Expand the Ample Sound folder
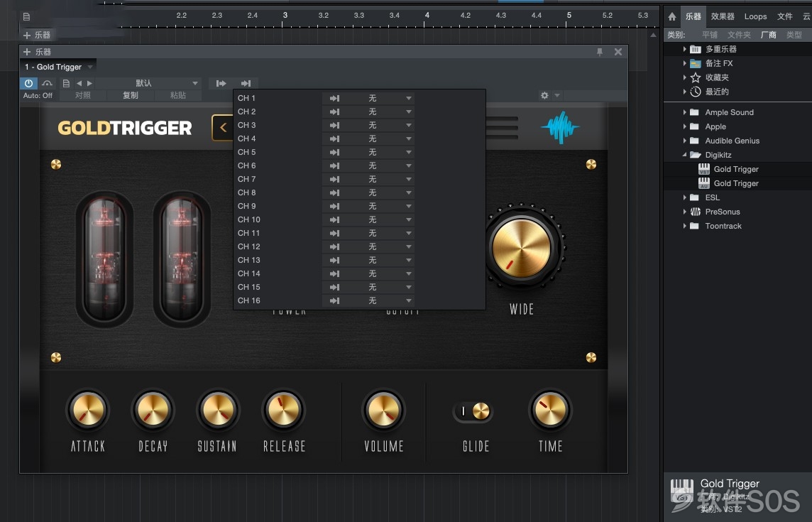Viewport: 812px width, 522px height. tap(685, 112)
